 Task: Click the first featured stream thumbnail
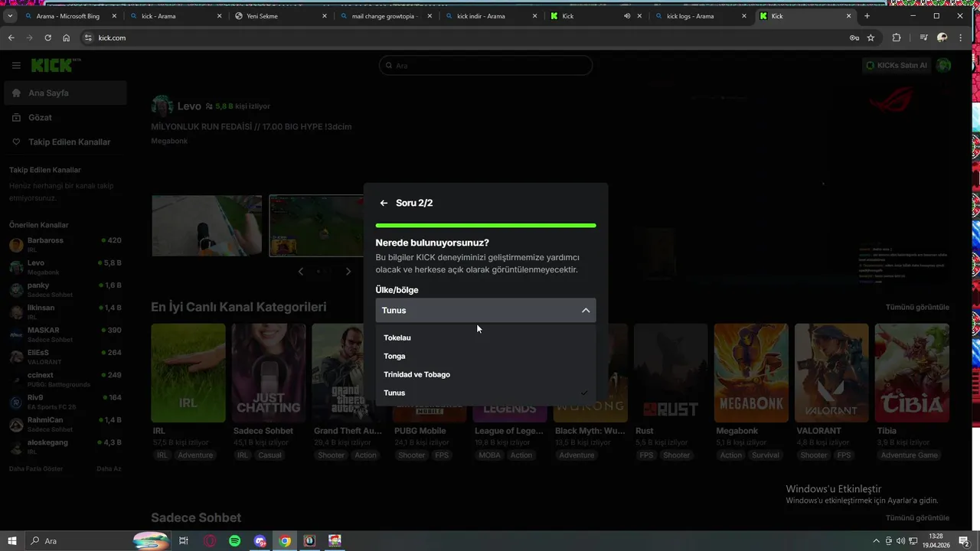(x=207, y=226)
